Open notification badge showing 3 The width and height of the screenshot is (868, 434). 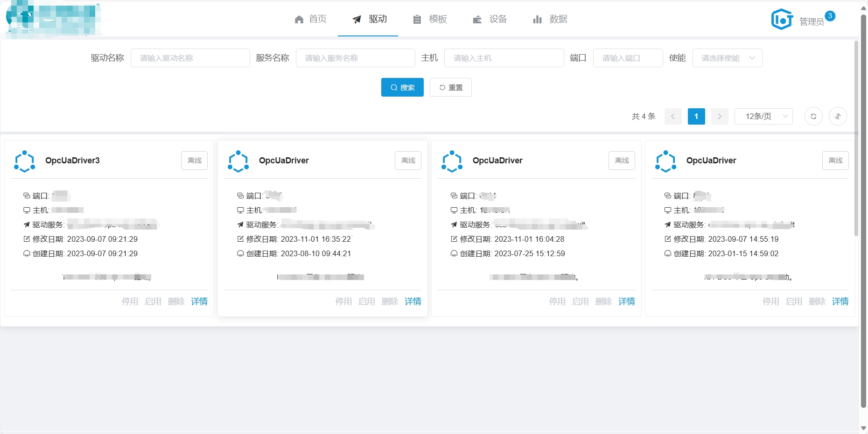click(x=830, y=16)
